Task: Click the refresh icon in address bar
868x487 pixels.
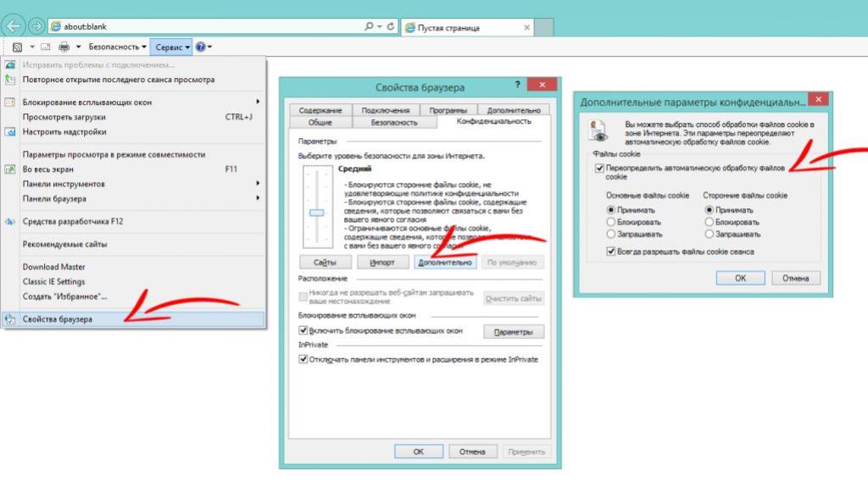Action: pyautogui.click(x=390, y=26)
